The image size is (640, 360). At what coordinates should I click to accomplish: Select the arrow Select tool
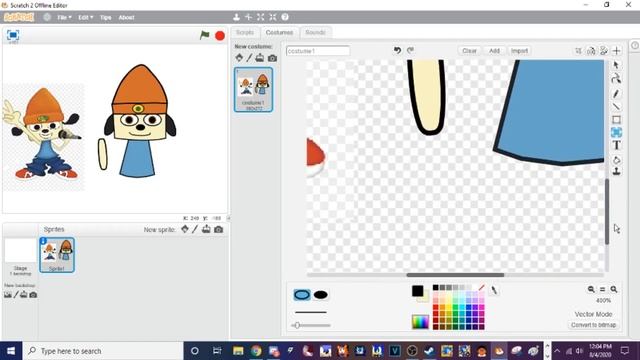coord(616,65)
